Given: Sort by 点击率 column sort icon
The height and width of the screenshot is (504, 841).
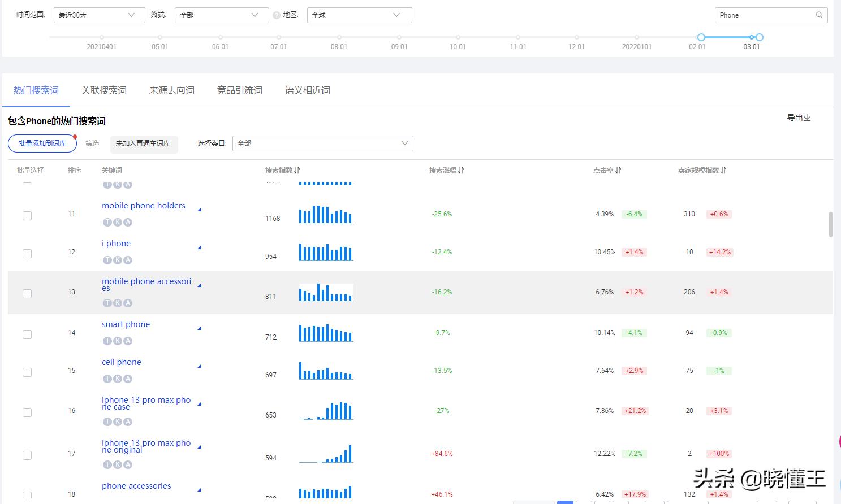Looking at the screenshot, I should coord(618,170).
